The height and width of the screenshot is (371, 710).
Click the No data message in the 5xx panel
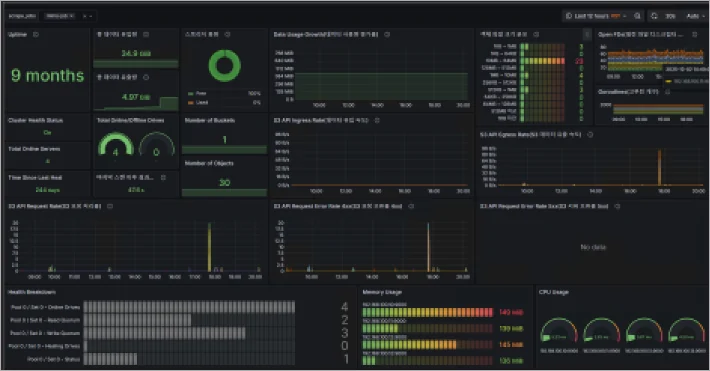[593, 247]
